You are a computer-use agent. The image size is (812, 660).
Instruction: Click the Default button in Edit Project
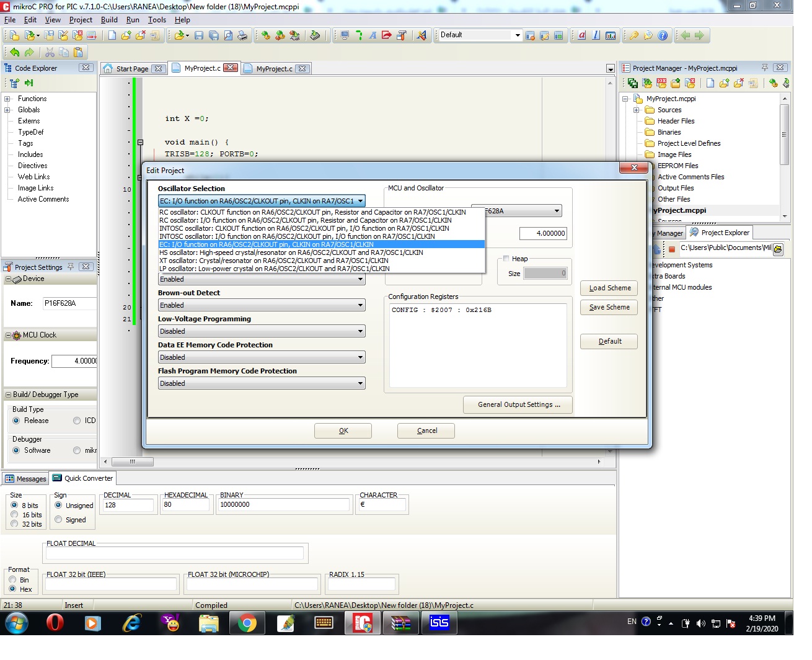(x=609, y=341)
